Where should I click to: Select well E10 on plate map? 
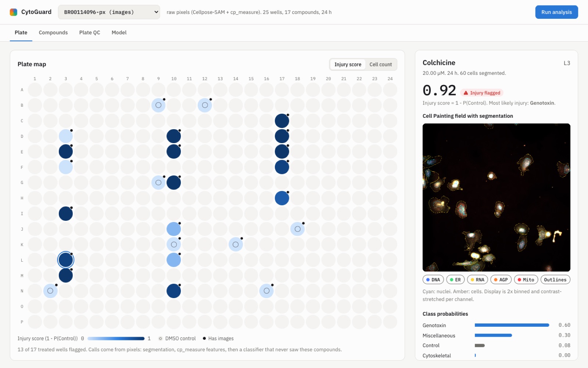point(174,152)
